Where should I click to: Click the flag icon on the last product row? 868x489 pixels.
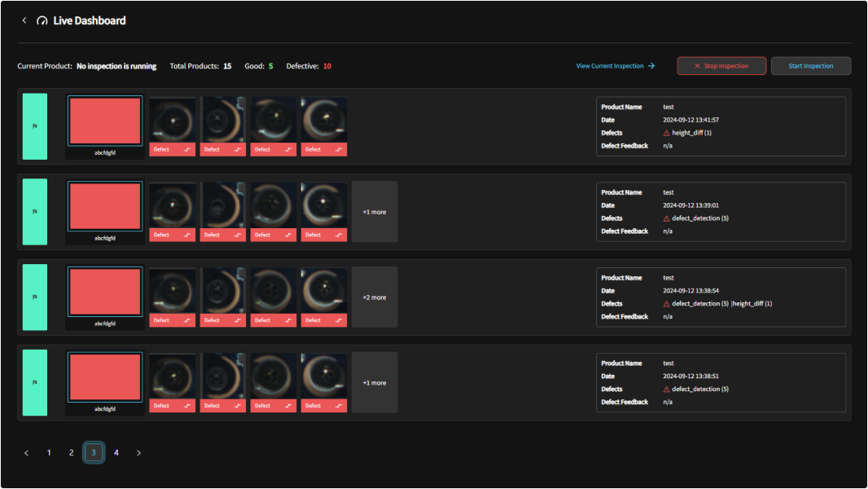[x=34, y=382]
